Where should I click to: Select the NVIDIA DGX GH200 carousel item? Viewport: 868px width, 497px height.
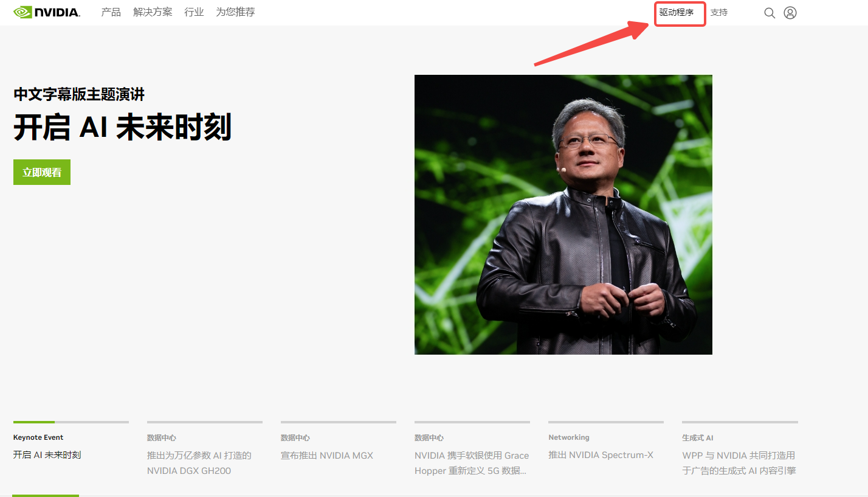[199, 463]
